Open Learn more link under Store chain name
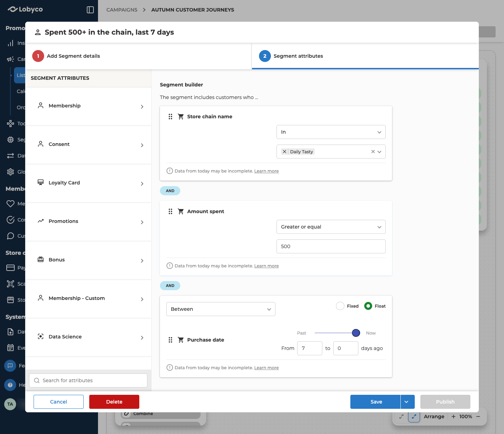The height and width of the screenshot is (434, 504). [x=267, y=171]
